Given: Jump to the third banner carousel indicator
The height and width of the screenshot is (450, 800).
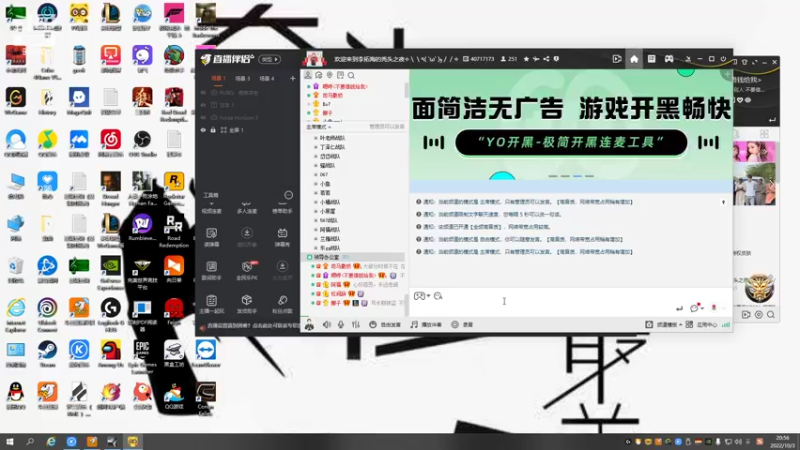Looking at the screenshot, I should [577, 176].
